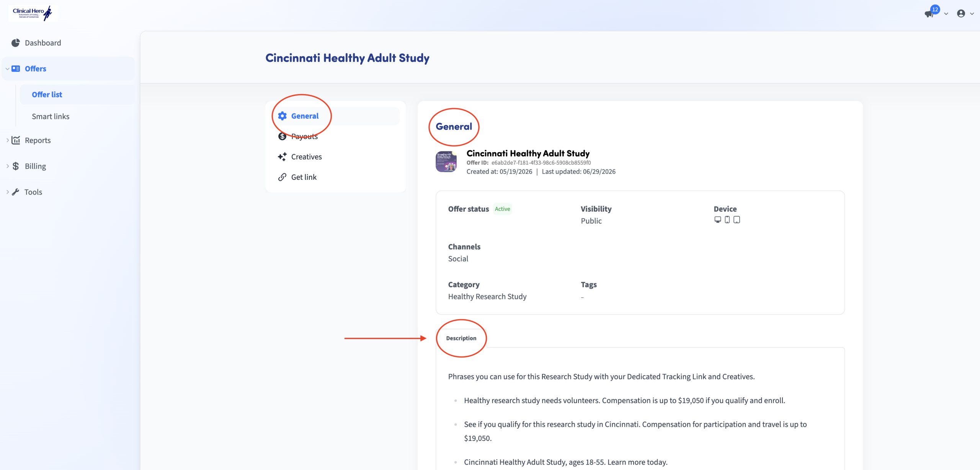The height and width of the screenshot is (470, 980).
Task: Click the Active status badge
Action: (x=502, y=209)
